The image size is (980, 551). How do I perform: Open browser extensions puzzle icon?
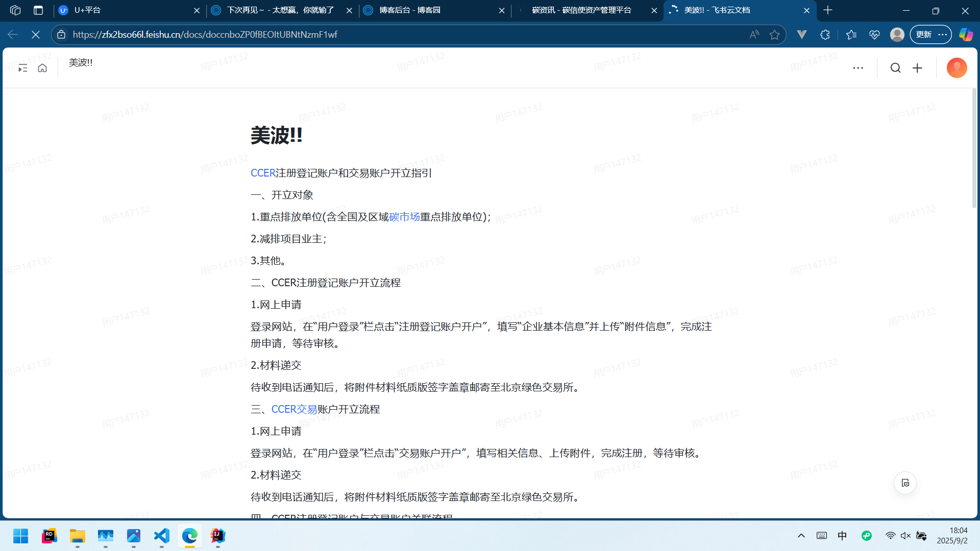[825, 35]
